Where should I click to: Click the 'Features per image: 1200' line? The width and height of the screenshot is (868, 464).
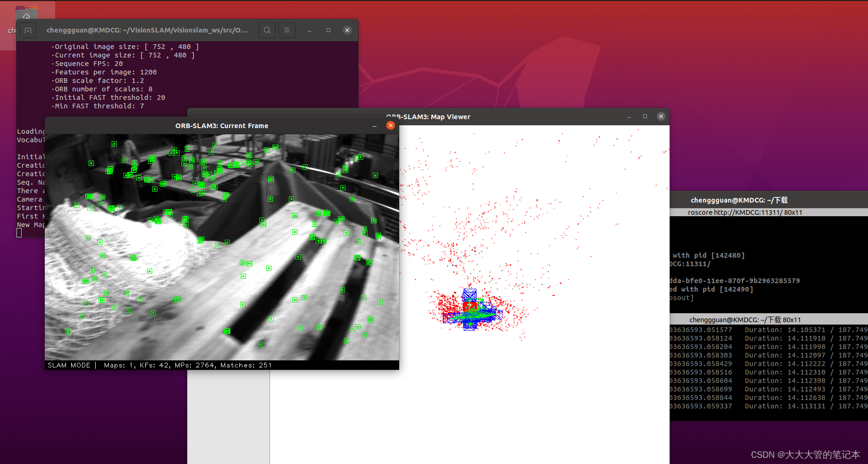(104, 72)
